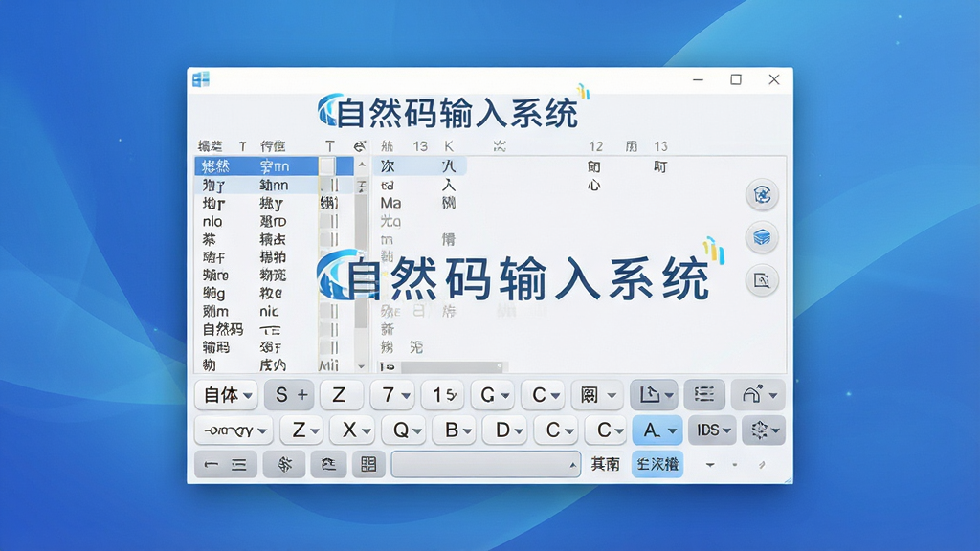
Task: Click the wide combo box input field
Action: tap(485, 464)
